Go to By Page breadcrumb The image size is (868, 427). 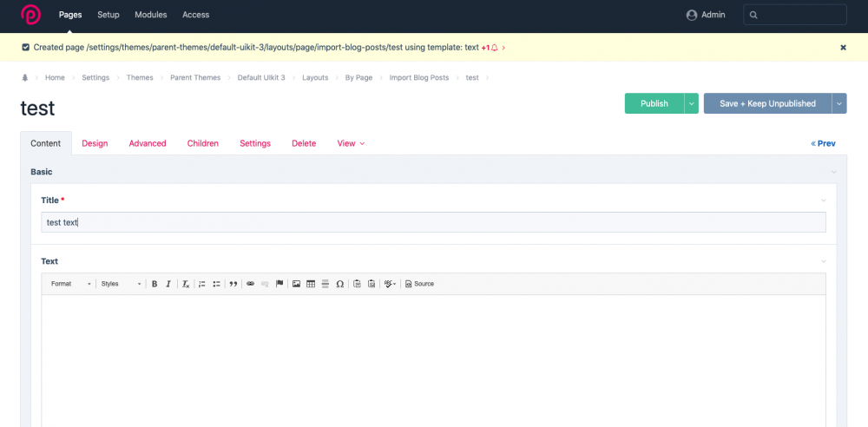point(358,77)
